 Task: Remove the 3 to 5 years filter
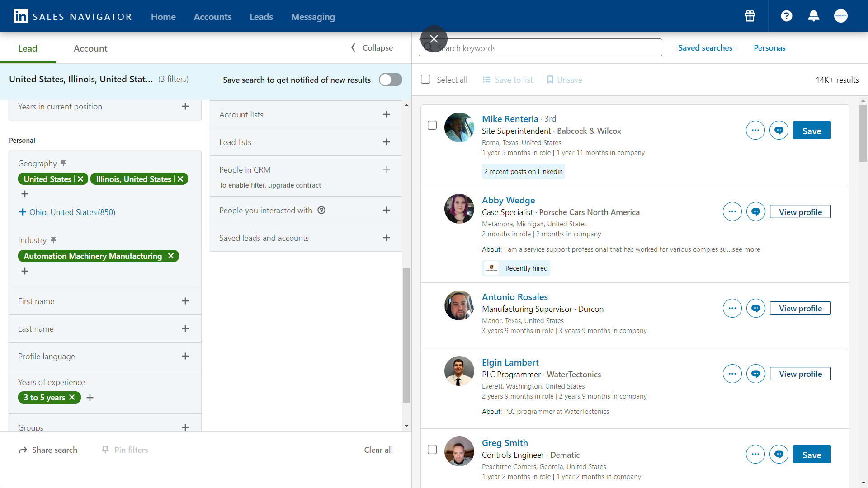click(x=72, y=398)
